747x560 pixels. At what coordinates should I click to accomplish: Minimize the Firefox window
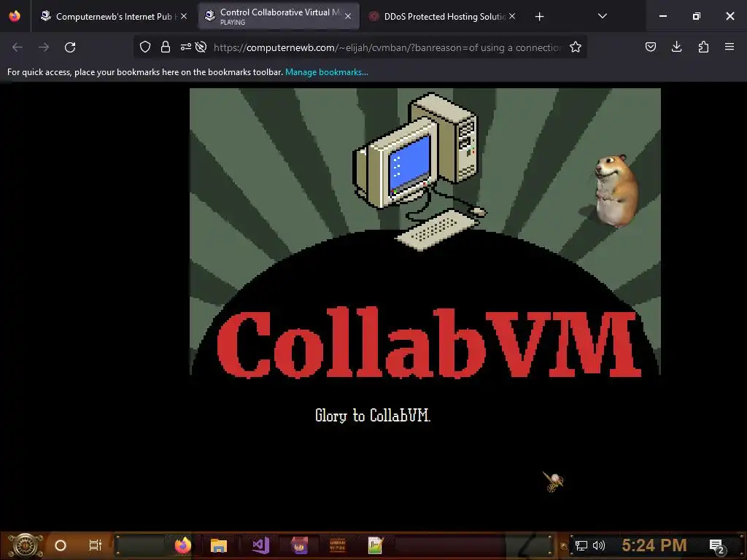[662, 16]
